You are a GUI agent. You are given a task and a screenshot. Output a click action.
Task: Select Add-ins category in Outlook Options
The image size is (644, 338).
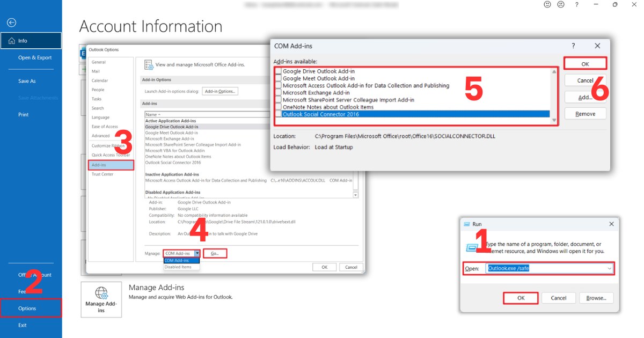[x=111, y=165]
